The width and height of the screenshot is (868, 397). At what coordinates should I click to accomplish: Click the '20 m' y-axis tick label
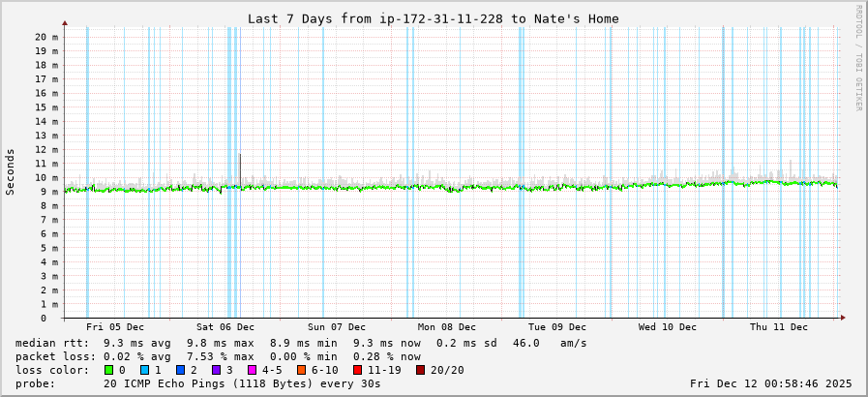[46, 37]
